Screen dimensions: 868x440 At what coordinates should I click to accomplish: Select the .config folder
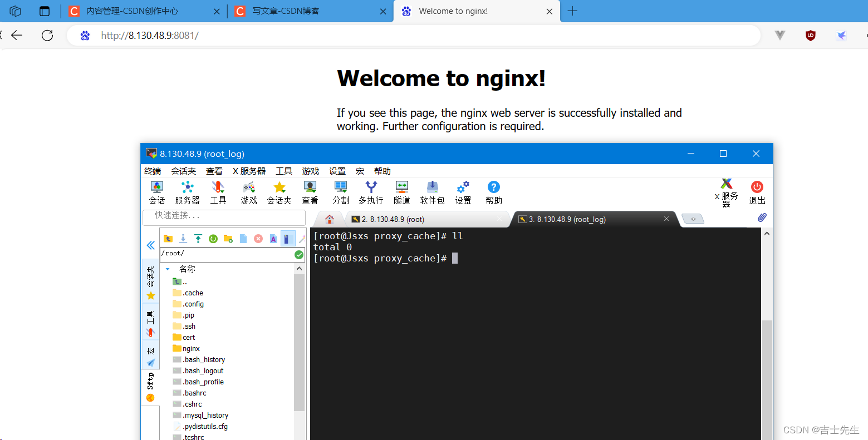coord(188,304)
